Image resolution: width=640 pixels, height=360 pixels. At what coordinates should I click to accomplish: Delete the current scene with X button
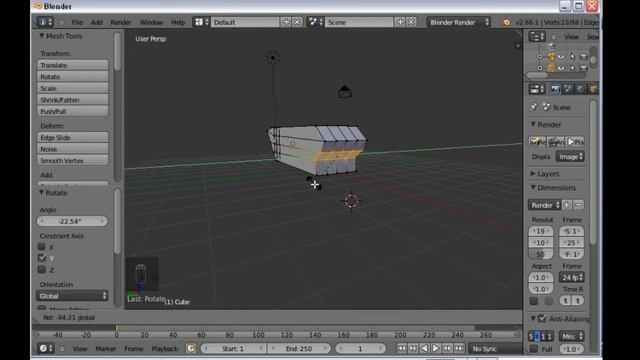pos(411,22)
